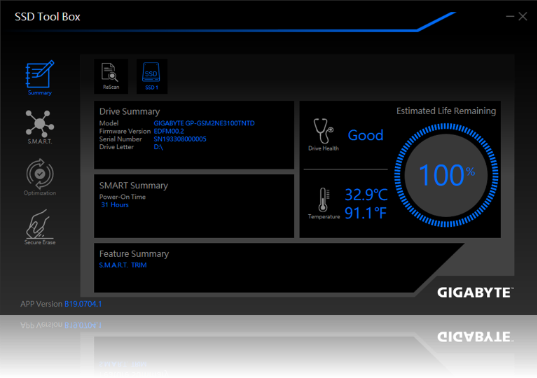
Task: Click the Temperature thermometer icon
Action: [323, 200]
